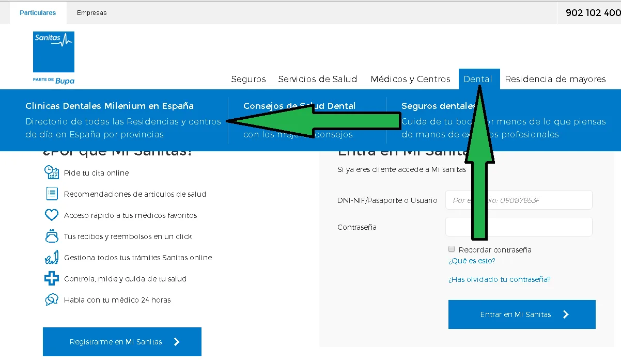Open the Residencia de mayores menu

coord(555,79)
